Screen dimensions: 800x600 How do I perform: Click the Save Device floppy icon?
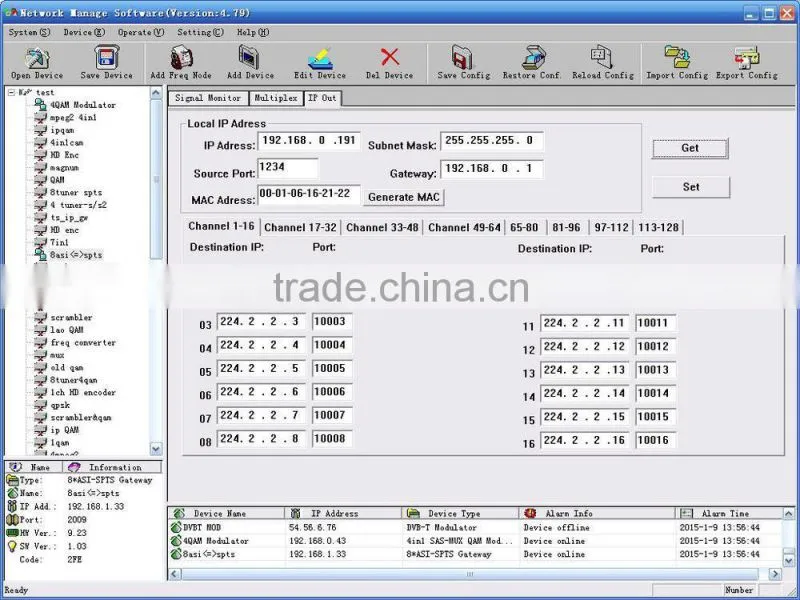[107, 57]
